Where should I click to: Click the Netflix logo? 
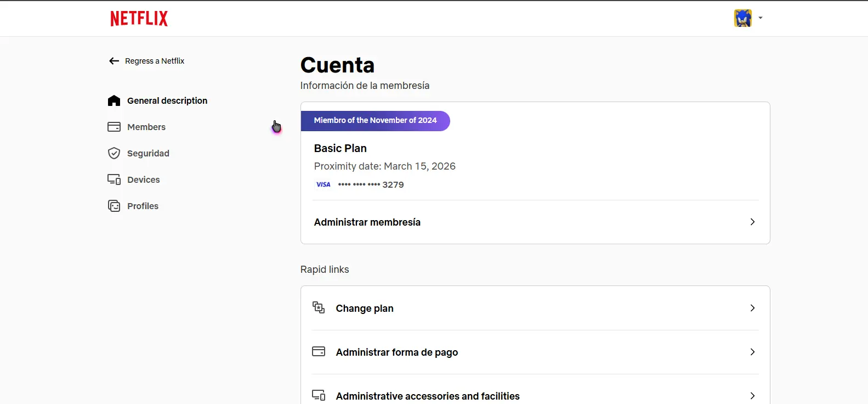pos(139,18)
